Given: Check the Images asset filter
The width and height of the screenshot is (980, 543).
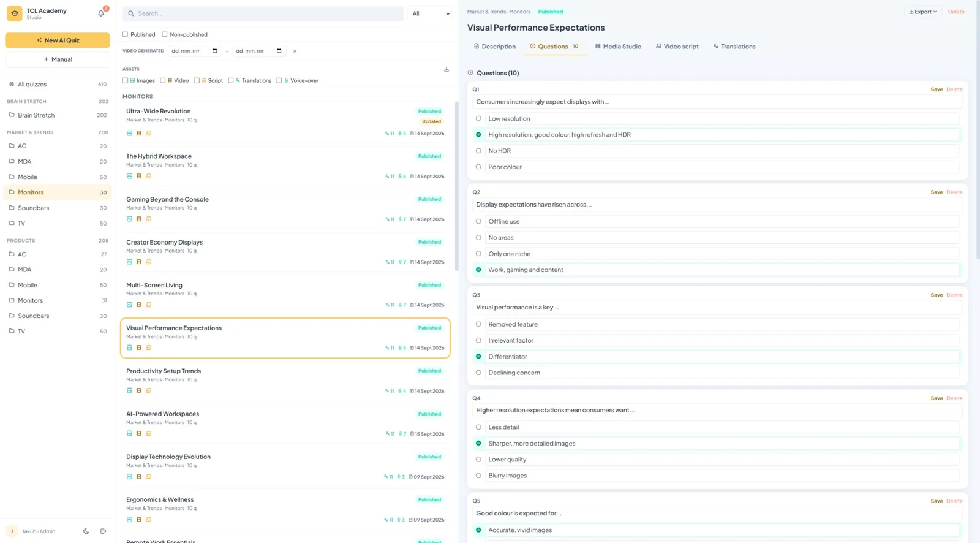Looking at the screenshot, I should tap(126, 80).
